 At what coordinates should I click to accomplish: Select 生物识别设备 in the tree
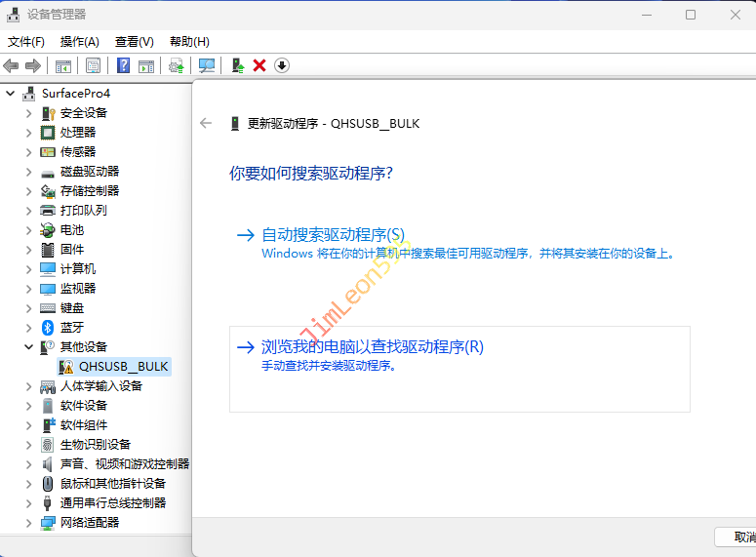(95, 444)
